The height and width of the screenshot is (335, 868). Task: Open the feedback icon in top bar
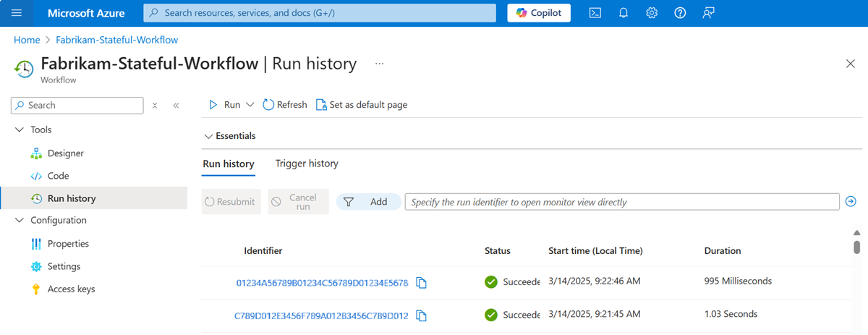point(708,13)
